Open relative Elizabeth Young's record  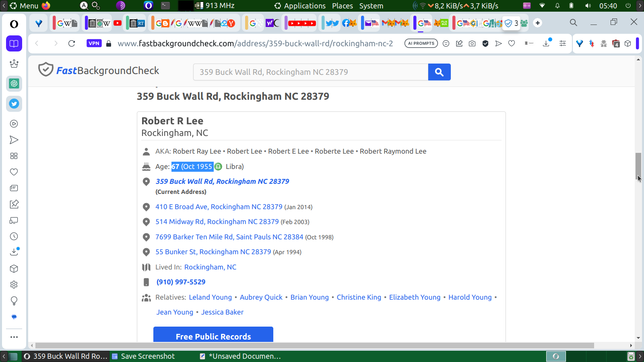415,297
